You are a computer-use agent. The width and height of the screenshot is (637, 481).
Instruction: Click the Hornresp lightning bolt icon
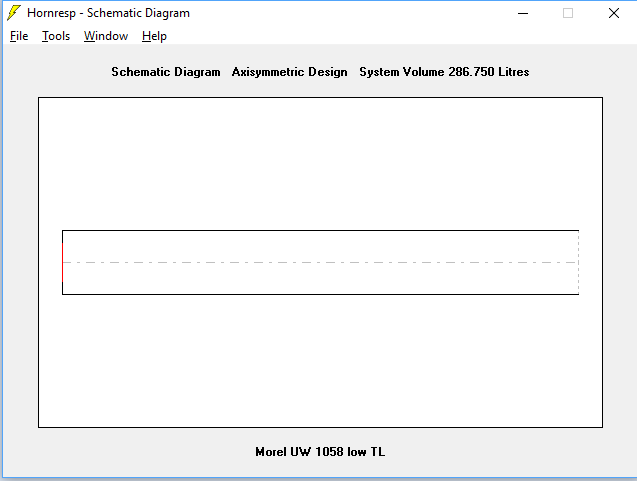click(x=14, y=13)
